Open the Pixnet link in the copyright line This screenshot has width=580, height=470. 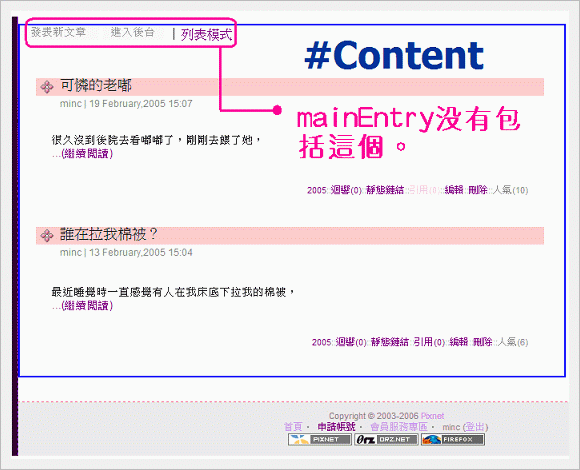(432, 416)
